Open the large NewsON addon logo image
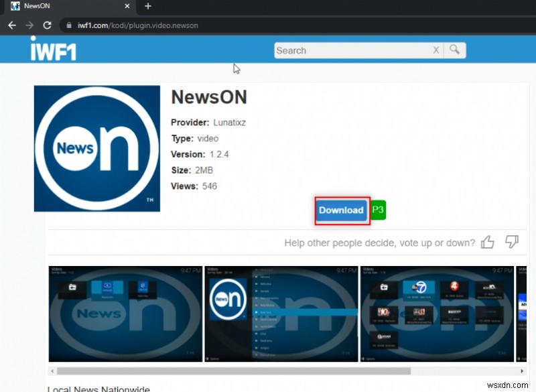Image resolution: width=536 pixels, height=392 pixels. [x=97, y=149]
